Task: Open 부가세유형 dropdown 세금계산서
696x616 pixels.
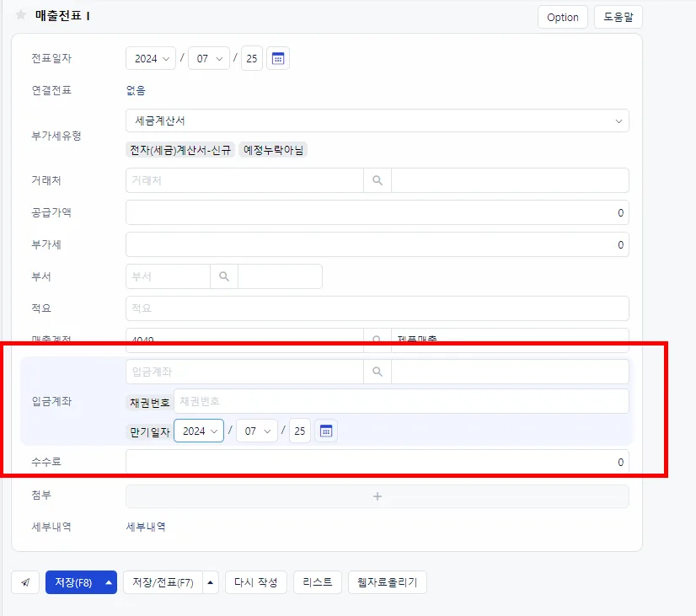Action: tap(377, 121)
